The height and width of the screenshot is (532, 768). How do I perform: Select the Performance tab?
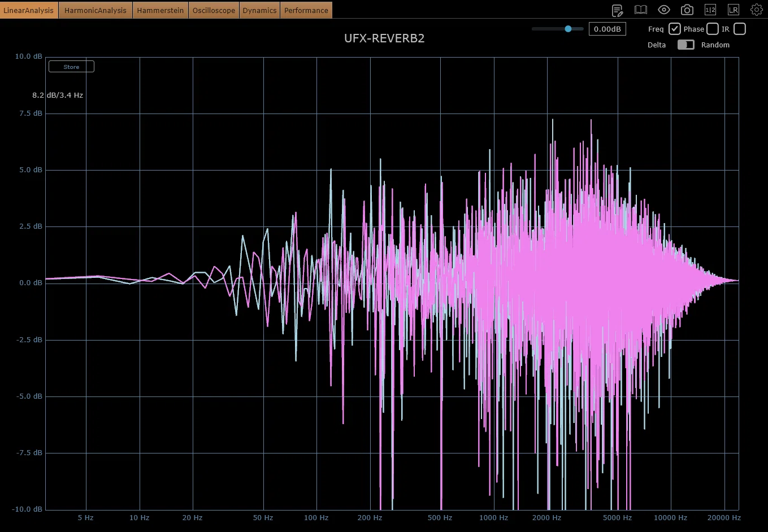pos(306,10)
